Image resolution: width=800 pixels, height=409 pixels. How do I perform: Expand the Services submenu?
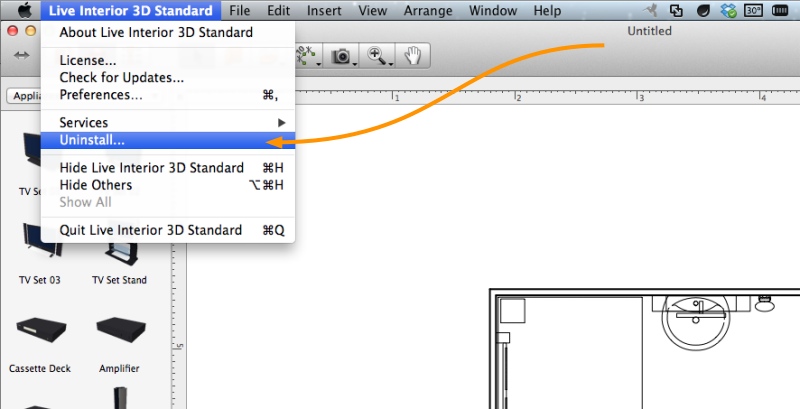click(168, 123)
